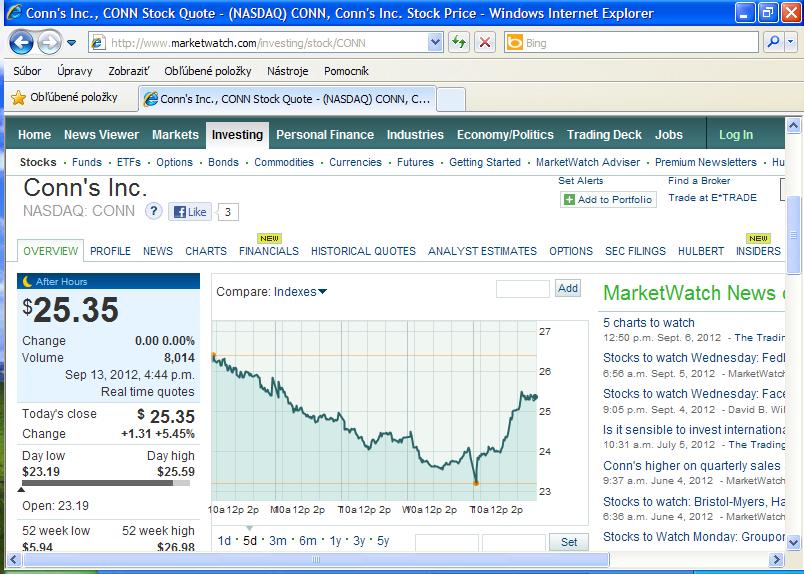
Task: Click the orange low-point marker on chart
Action: [x=476, y=483]
